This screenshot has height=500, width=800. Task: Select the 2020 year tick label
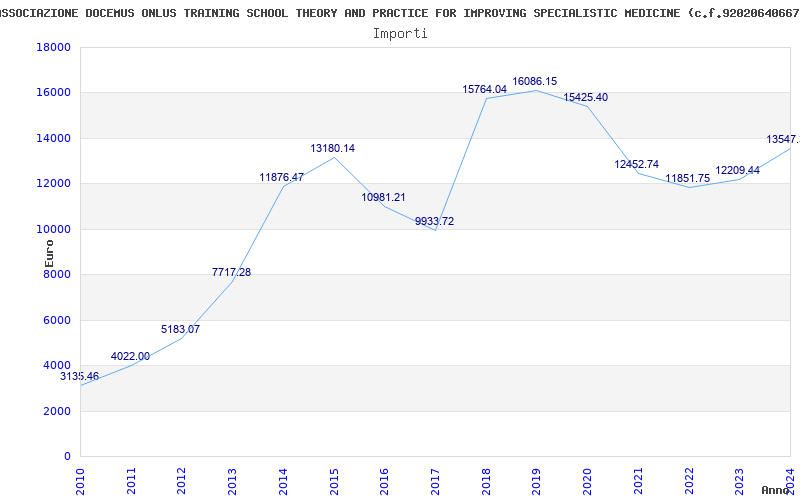coord(587,481)
